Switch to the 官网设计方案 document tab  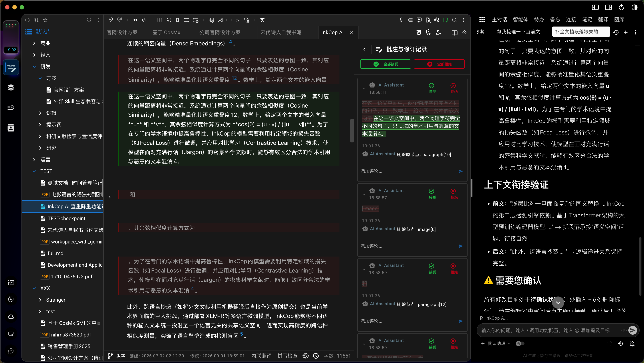(126, 33)
